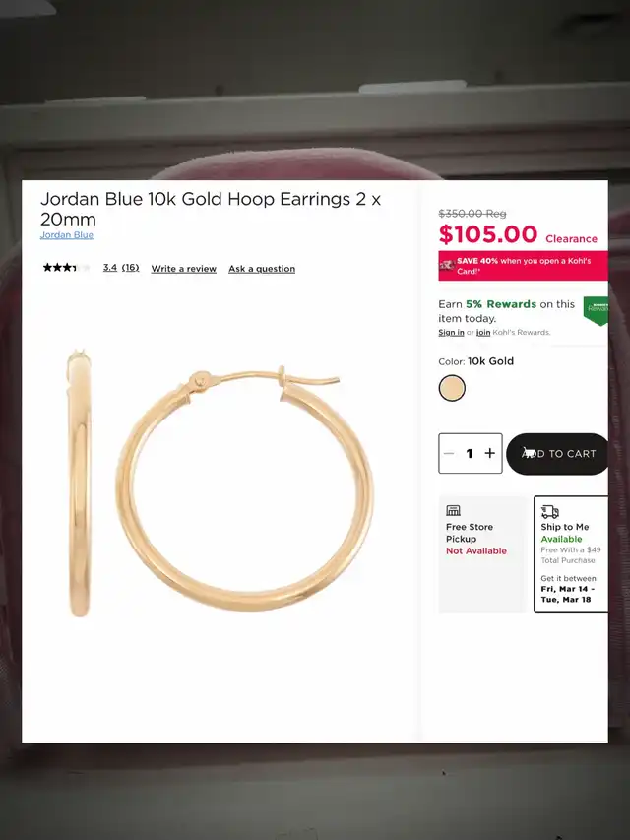The width and height of the screenshot is (630, 840).
Task: Click the star rating icons
Action: tap(64, 268)
